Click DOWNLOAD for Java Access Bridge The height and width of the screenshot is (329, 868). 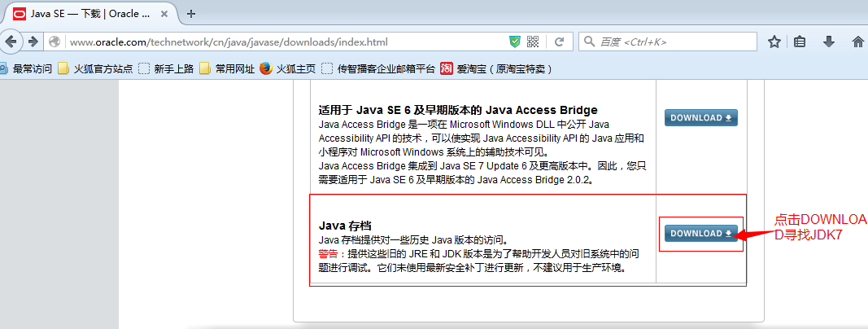pyautogui.click(x=700, y=117)
